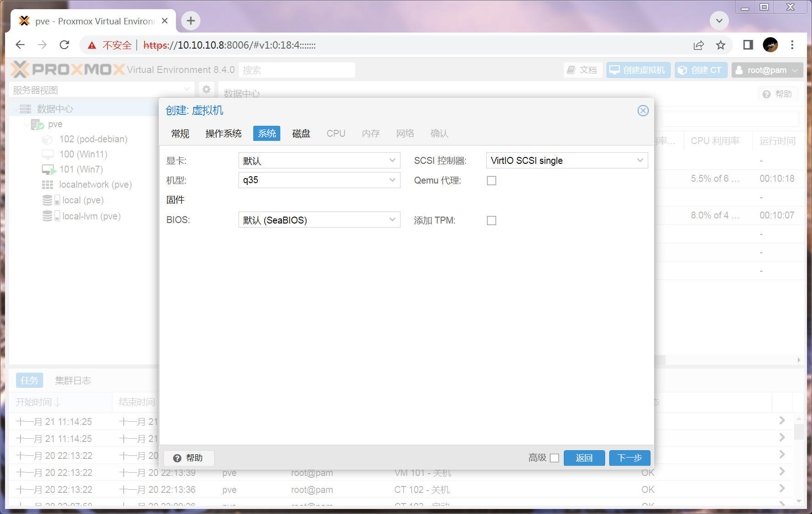The image size is (812, 514).
Task: Open browser side panel icon
Action: pos(748,45)
